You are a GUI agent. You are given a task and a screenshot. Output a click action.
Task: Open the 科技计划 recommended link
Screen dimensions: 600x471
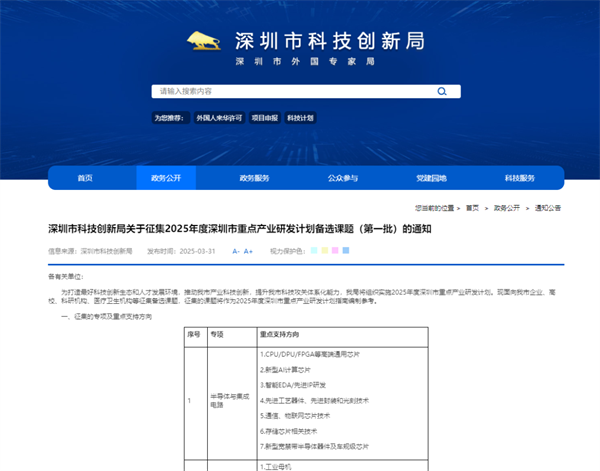point(300,118)
